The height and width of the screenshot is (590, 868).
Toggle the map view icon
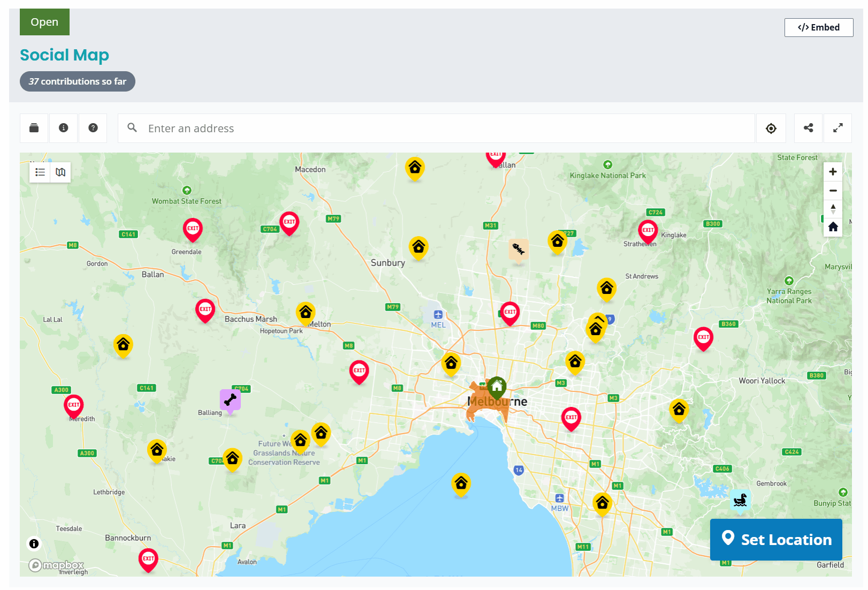60,172
